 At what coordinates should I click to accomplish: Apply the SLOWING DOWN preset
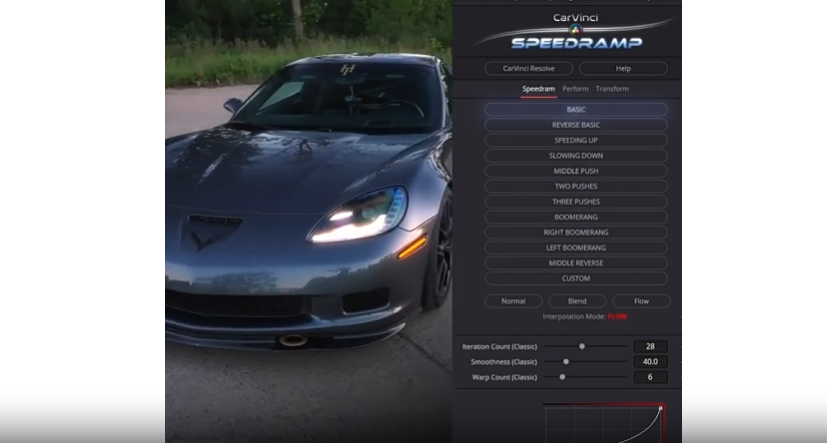576,156
